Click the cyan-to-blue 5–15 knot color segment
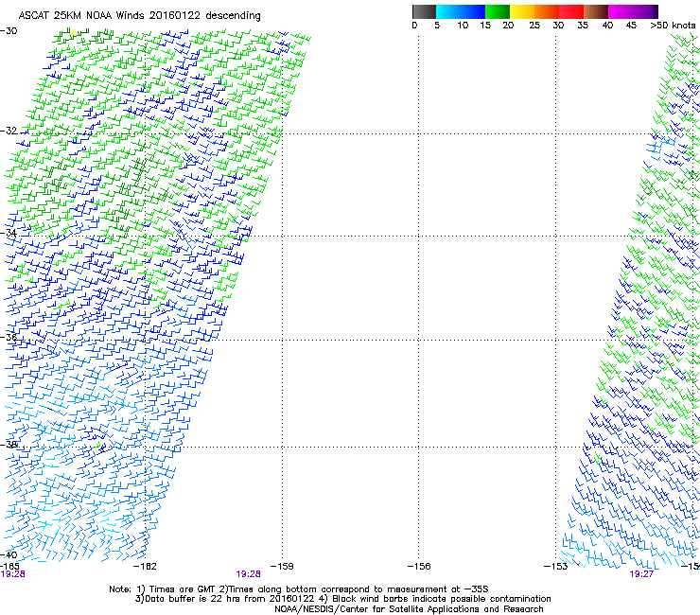Image resolution: width=700 pixels, height=615 pixels. pyautogui.click(x=461, y=11)
